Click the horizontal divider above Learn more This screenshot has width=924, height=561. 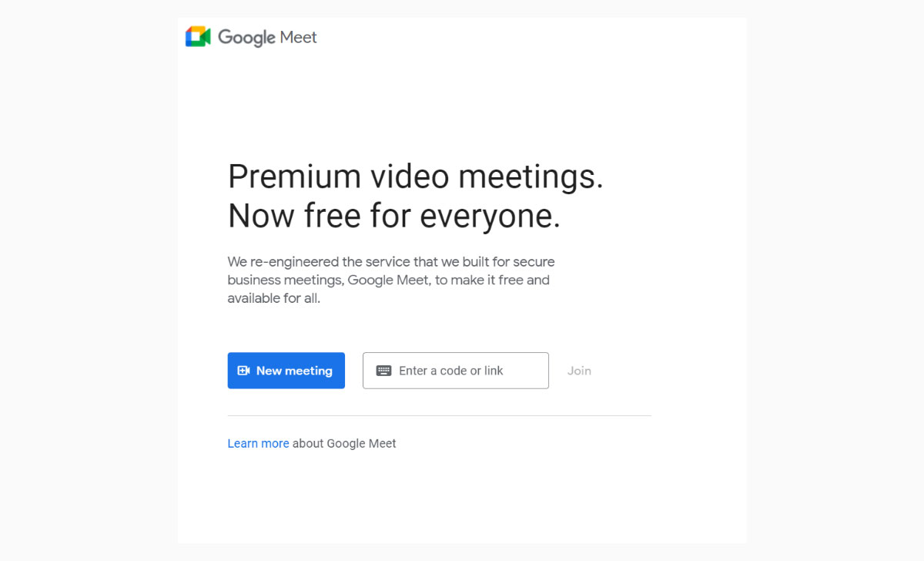(x=440, y=416)
